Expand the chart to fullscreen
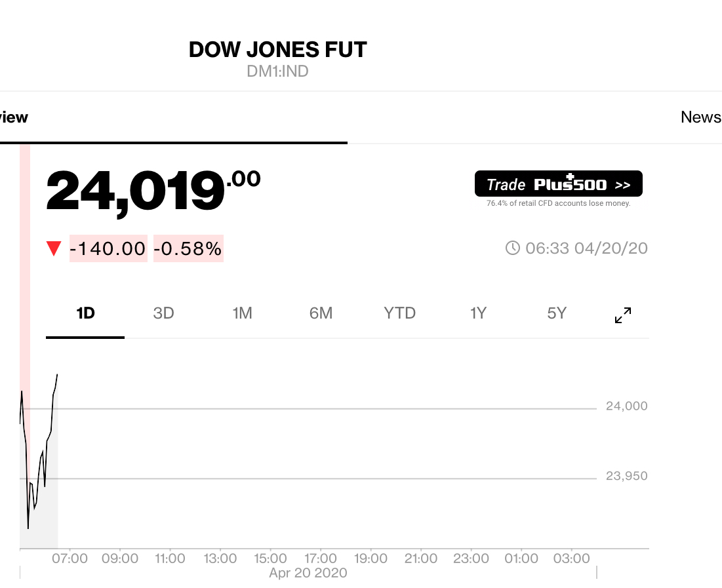Screen dimensions: 722x588 pos(622,315)
